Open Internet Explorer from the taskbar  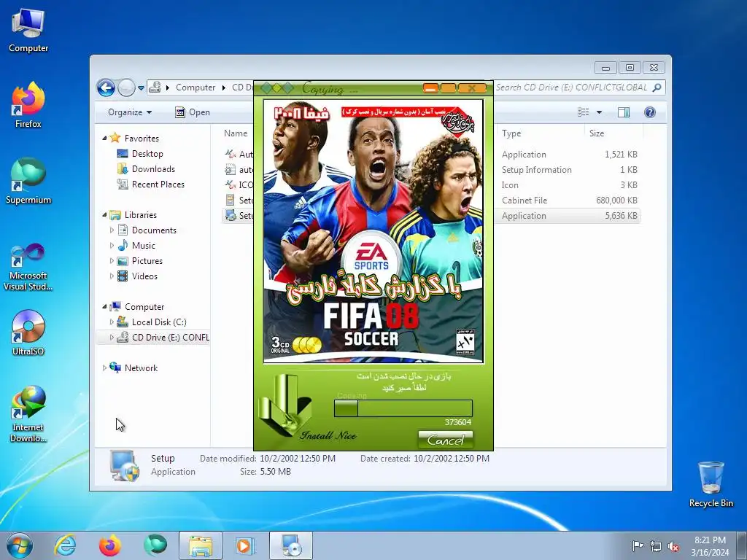click(x=65, y=545)
